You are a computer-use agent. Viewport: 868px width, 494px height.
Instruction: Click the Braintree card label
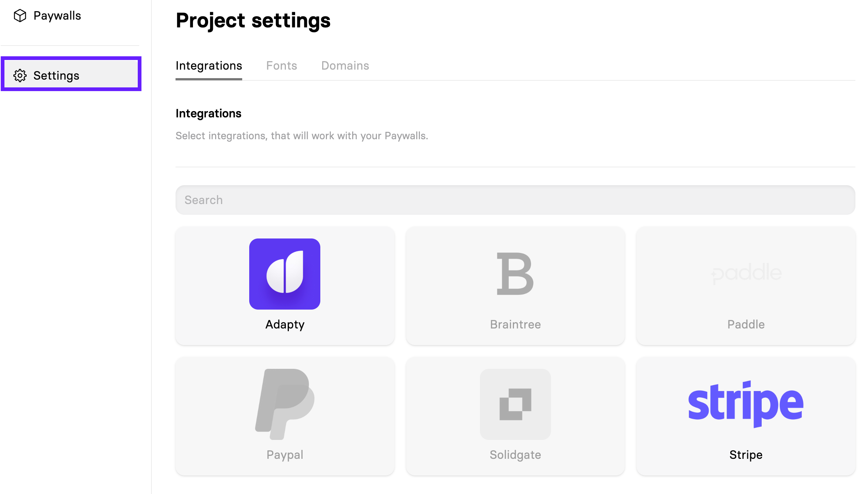[515, 324]
